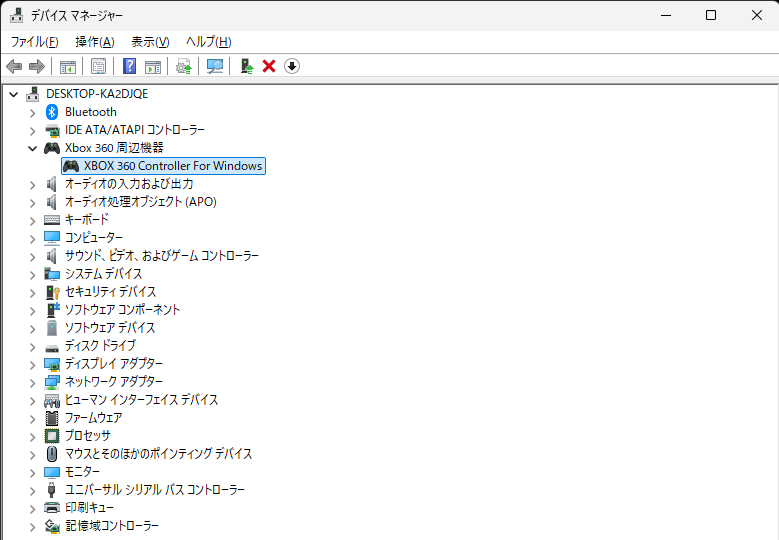This screenshot has width=779, height=540.
Task: Click the scan for hardware changes icon
Action: coord(214,66)
